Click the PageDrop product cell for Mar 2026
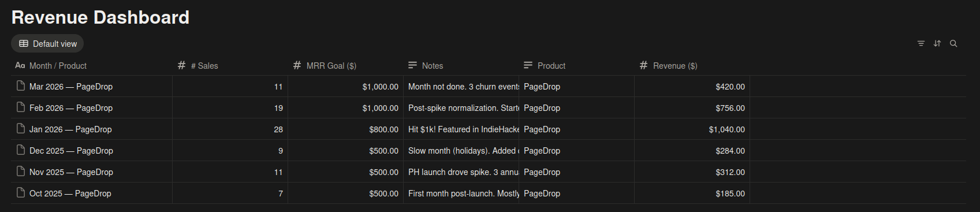 tap(576, 87)
